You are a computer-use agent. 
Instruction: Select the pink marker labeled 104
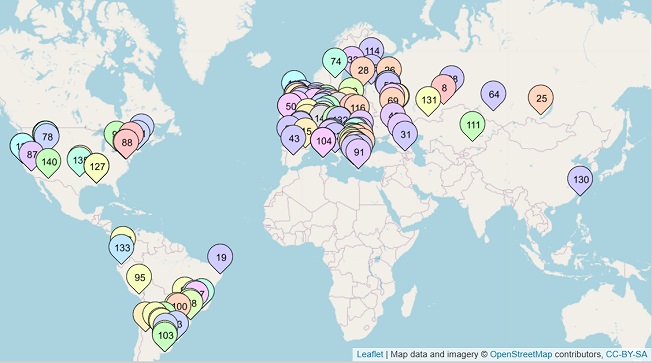[323, 141]
